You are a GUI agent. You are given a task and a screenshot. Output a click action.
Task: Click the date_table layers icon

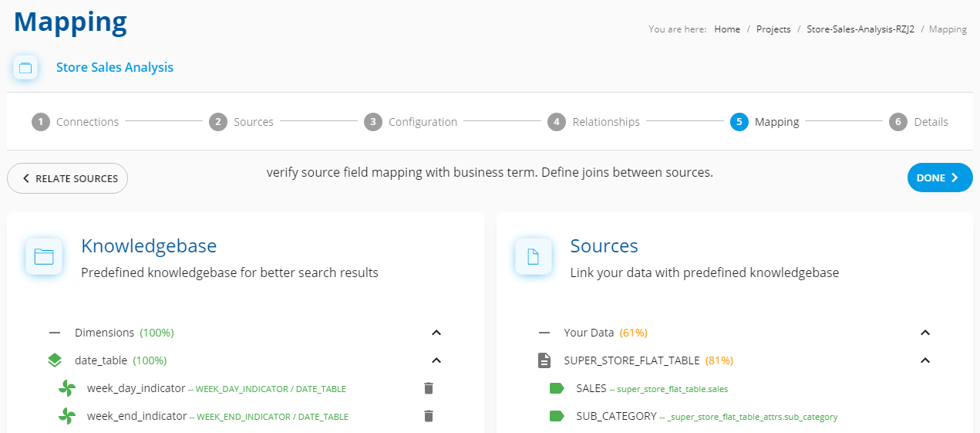[x=55, y=360]
